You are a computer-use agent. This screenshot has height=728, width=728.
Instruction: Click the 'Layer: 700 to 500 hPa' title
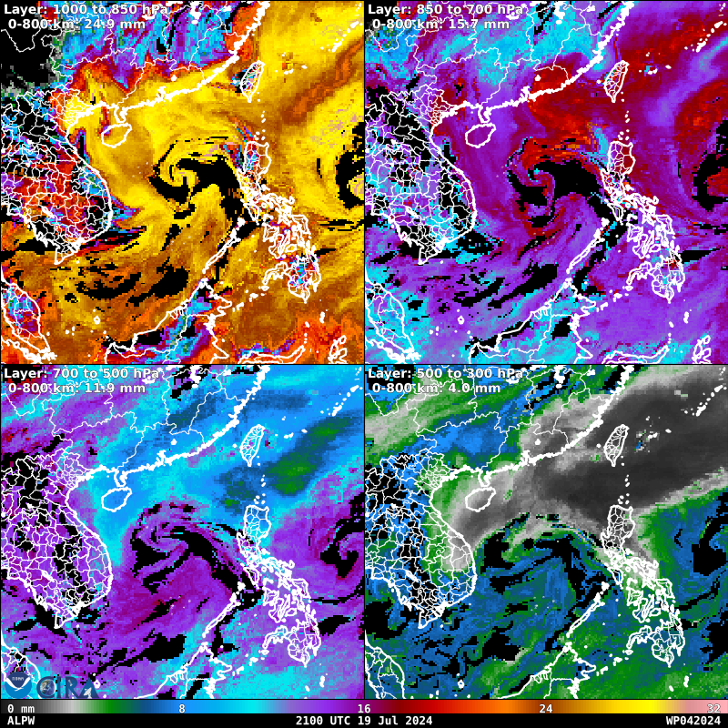coord(81,373)
